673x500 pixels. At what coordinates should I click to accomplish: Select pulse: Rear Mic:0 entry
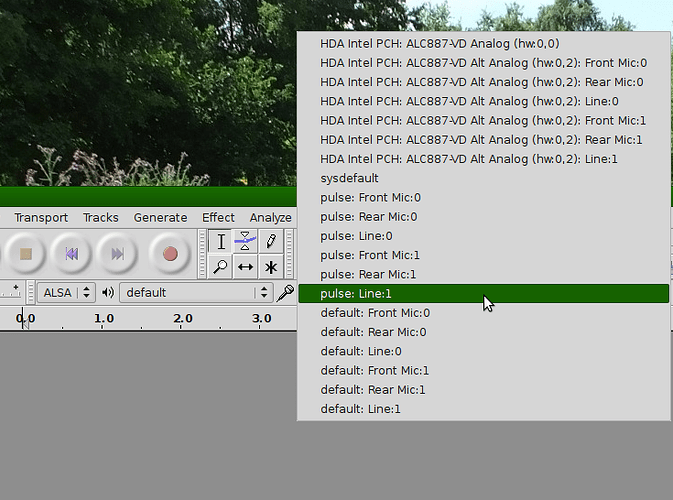tap(483, 217)
